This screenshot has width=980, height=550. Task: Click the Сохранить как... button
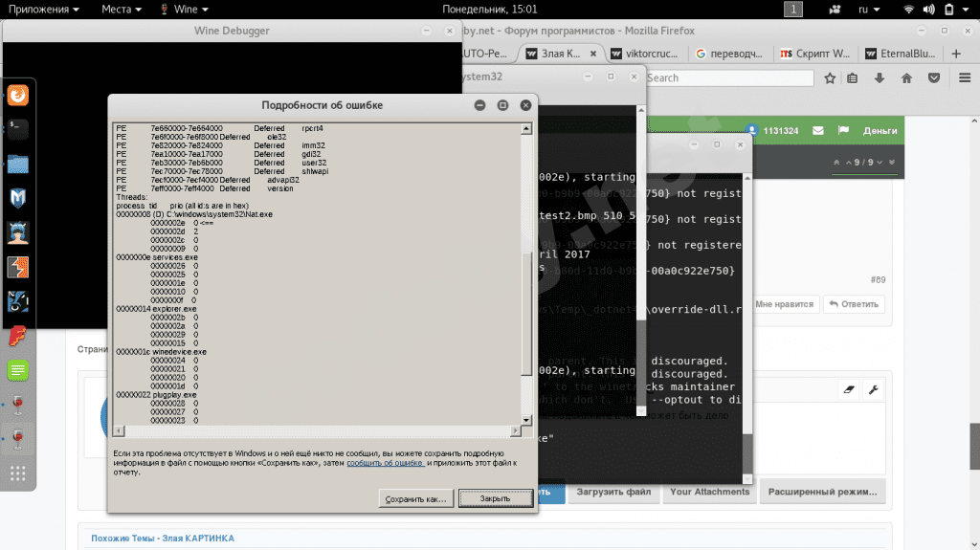tap(414, 498)
